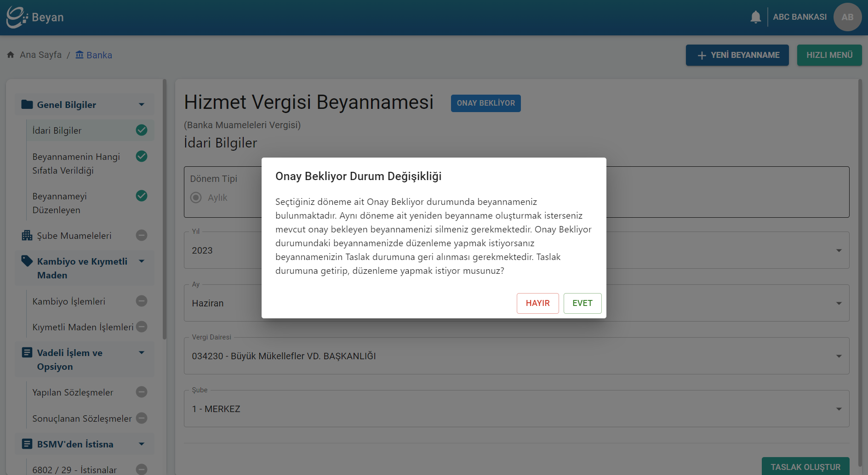Open the Ay dropdown arrow
The width and height of the screenshot is (868, 475).
point(839,303)
